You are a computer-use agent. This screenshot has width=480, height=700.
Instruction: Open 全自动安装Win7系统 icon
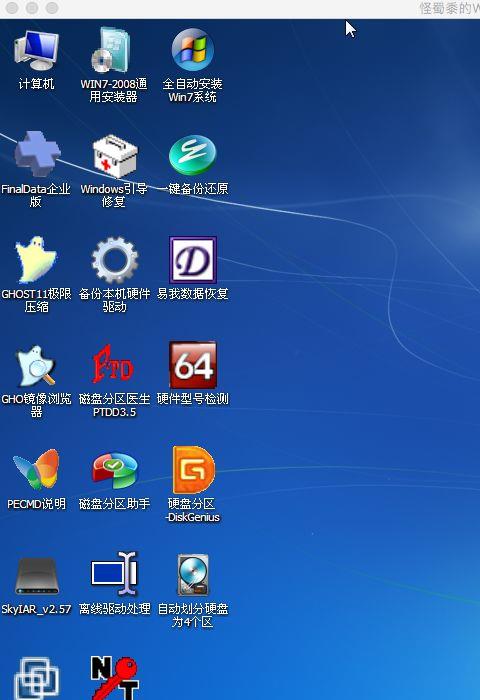point(192,50)
